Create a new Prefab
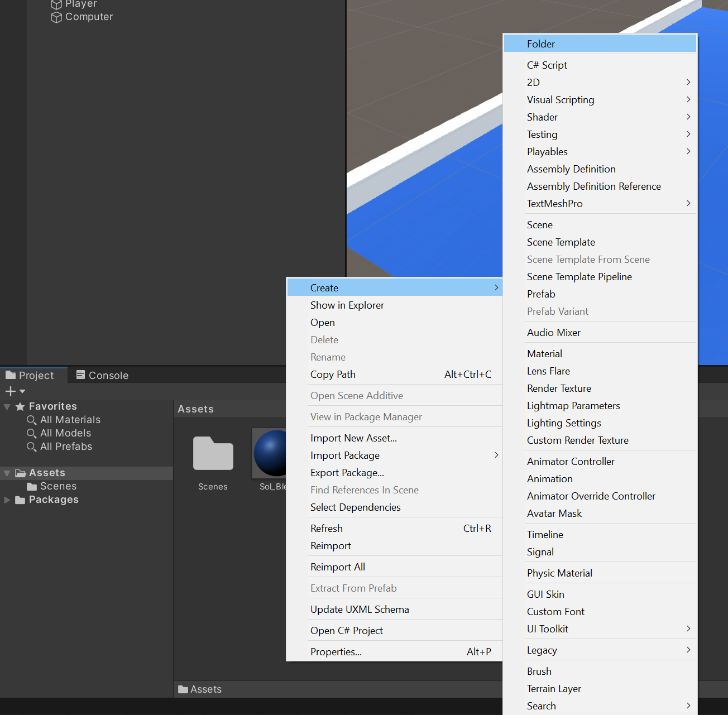The width and height of the screenshot is (728, 715). (x=600, y=294)
